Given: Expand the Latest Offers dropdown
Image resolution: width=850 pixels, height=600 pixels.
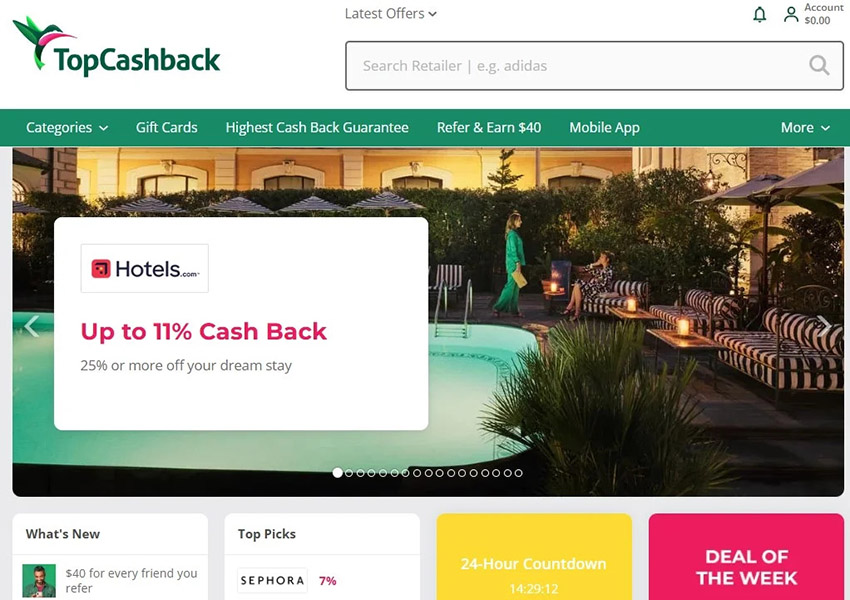Looking at the screenshot, I should point(390,14).
